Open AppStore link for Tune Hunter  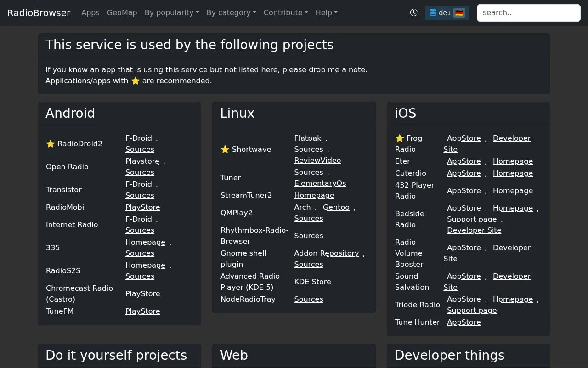pyautogui.click(x=464, y=322)
